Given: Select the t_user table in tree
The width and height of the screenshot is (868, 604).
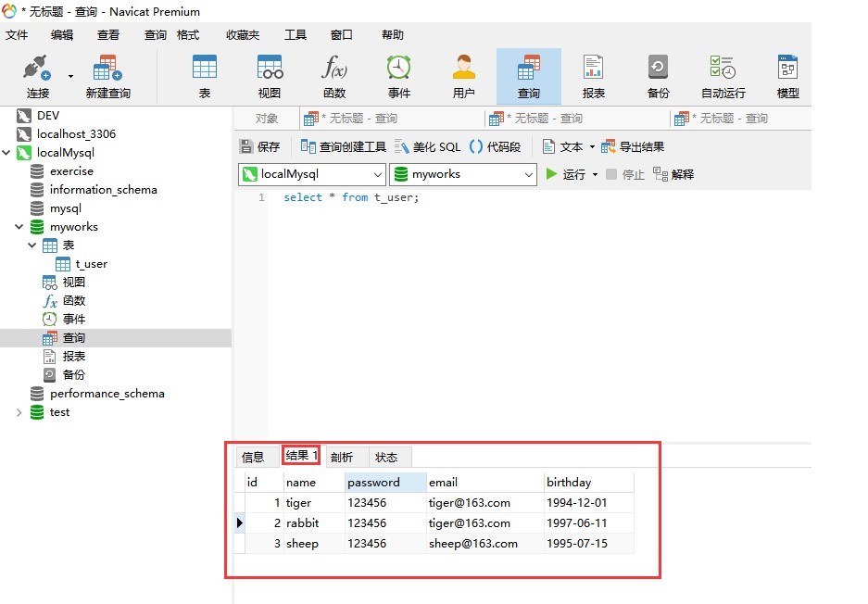Looking at the screenshot, I should point(91,264).
